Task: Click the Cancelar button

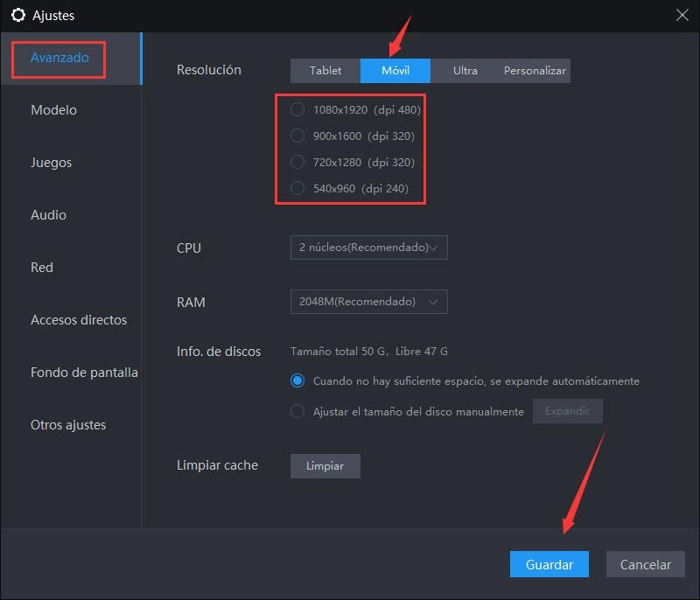Action: 645,565
